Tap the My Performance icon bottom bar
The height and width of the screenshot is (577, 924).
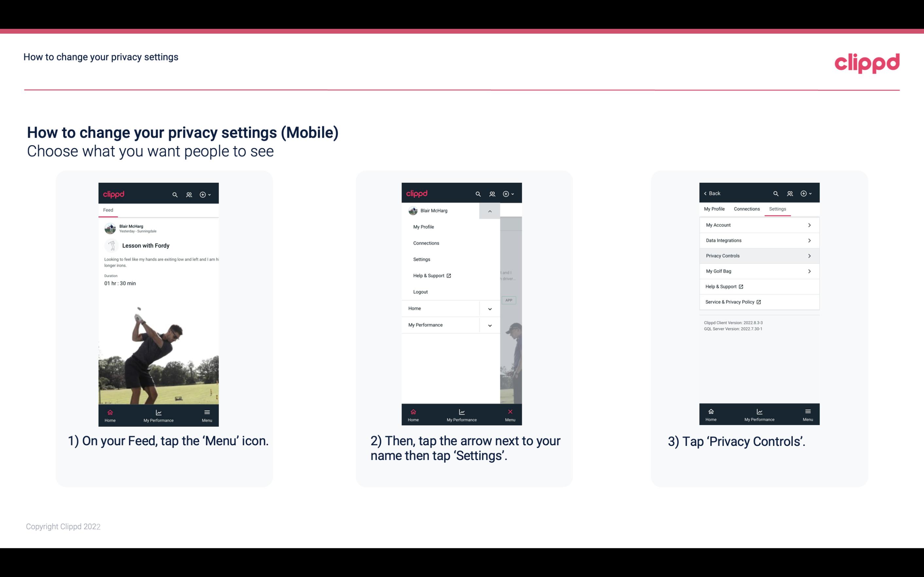tap(158, 414)
